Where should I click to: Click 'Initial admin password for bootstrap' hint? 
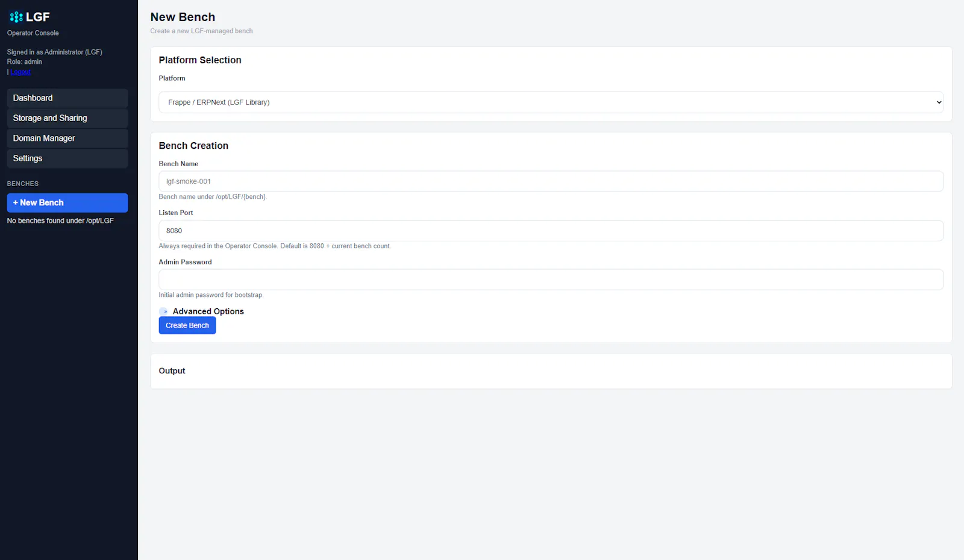[211, 295]
